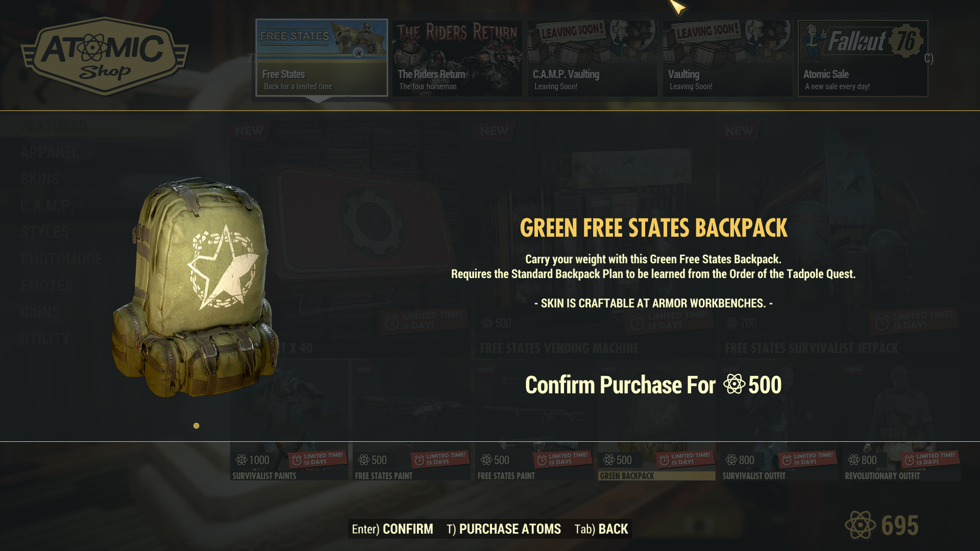Select the C.A.M.P. Vaulting banner
The width and height of the screenshot is (980, 551).
click(x=592, y=58)
